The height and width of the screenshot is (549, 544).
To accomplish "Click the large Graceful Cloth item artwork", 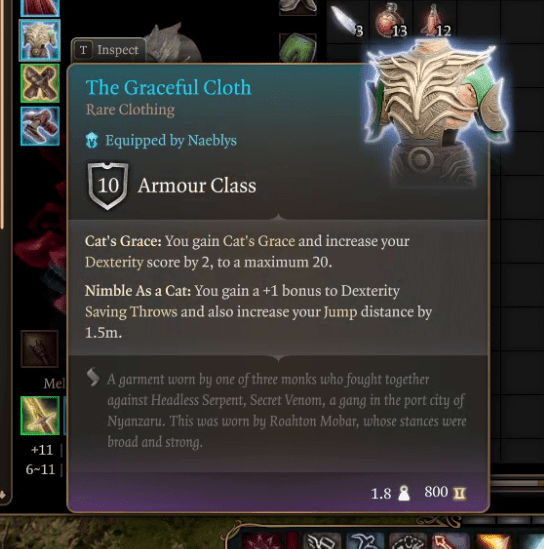I will coord(434,112).
